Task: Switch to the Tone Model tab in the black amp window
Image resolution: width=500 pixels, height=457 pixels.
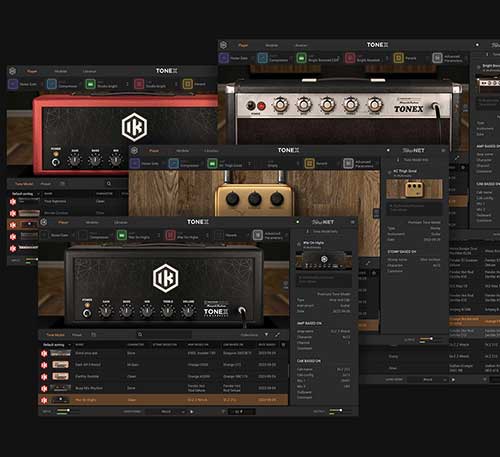Action: click(55, 335)
